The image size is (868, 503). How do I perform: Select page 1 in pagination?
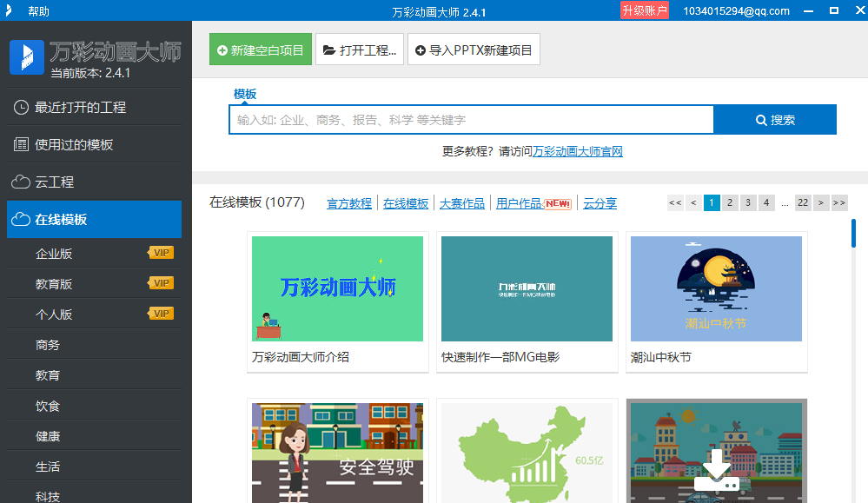coord(712,202)
